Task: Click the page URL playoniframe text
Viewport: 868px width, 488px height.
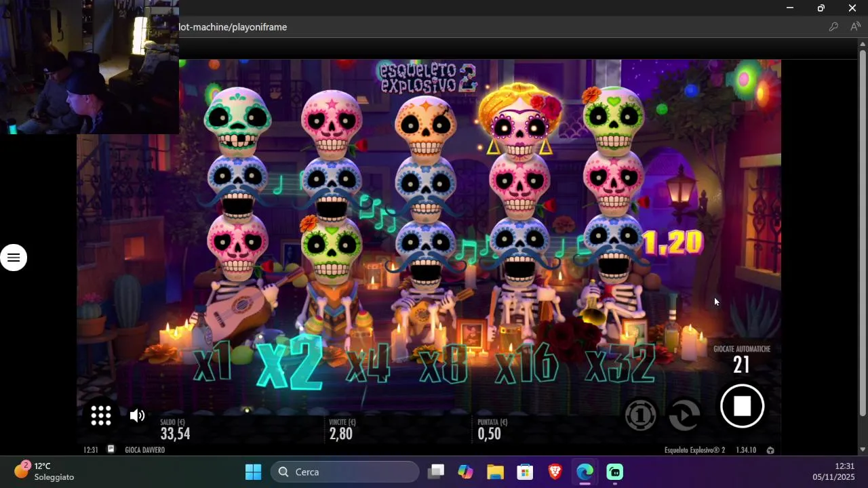Action: click(233, 27)
